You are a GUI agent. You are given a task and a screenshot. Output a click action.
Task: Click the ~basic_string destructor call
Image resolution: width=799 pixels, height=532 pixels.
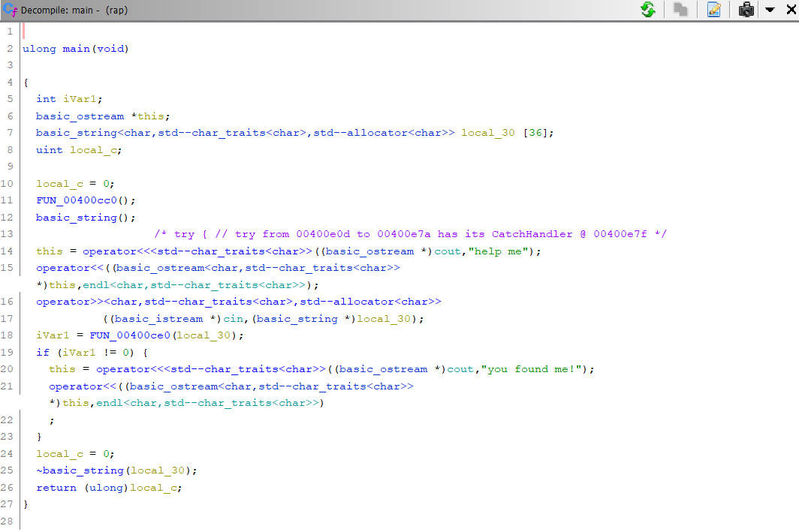click(x=83, y=470)
